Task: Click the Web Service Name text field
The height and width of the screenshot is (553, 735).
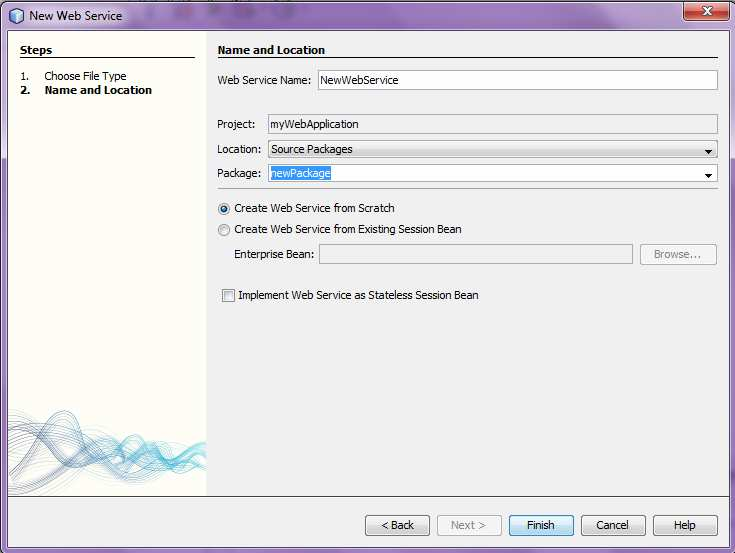Action: pos(518,80)
